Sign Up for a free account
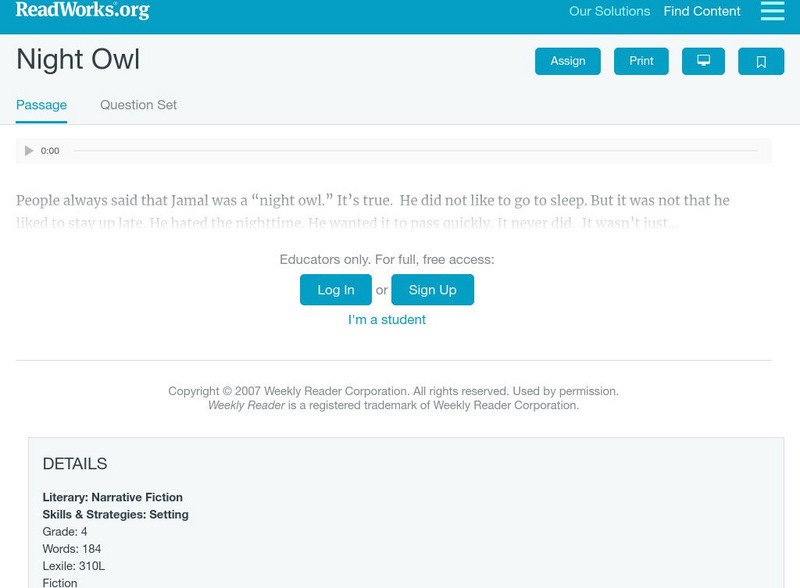The image size is (800, 588). (x=432, y=290)
